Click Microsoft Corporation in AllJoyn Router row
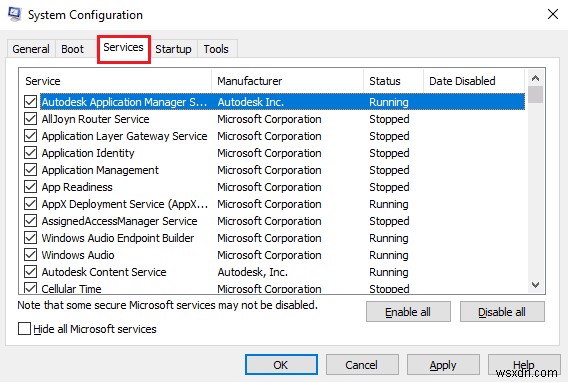This screenshot has height=383, width=569. point(269,119)
